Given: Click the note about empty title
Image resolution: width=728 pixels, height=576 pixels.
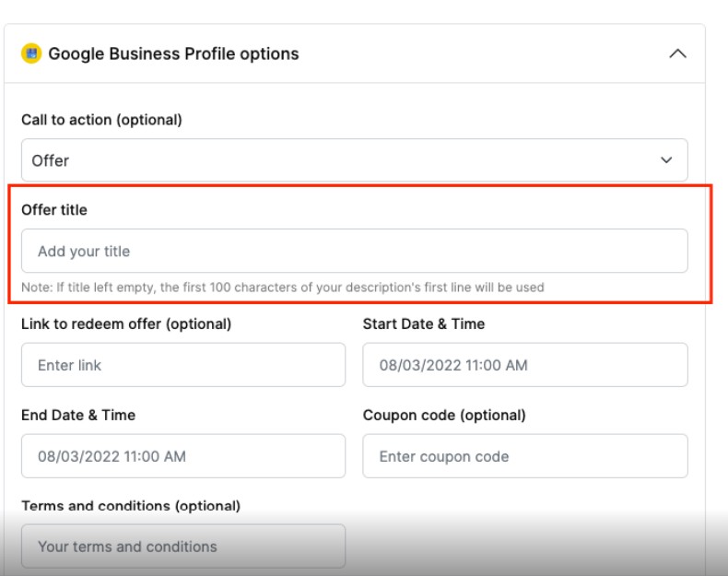Looking at the screenshot, I should 283,288.
